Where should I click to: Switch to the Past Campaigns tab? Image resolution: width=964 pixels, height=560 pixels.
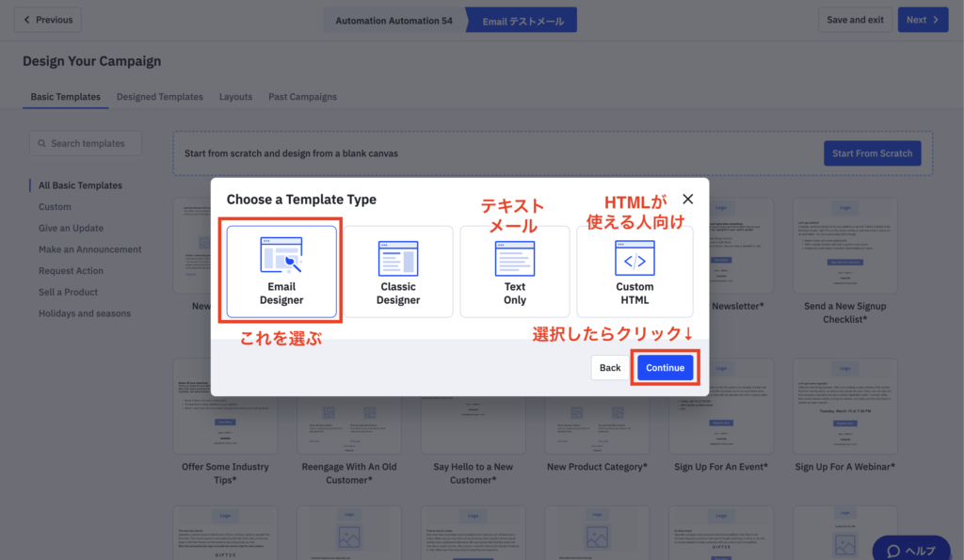tap(302, 97)
